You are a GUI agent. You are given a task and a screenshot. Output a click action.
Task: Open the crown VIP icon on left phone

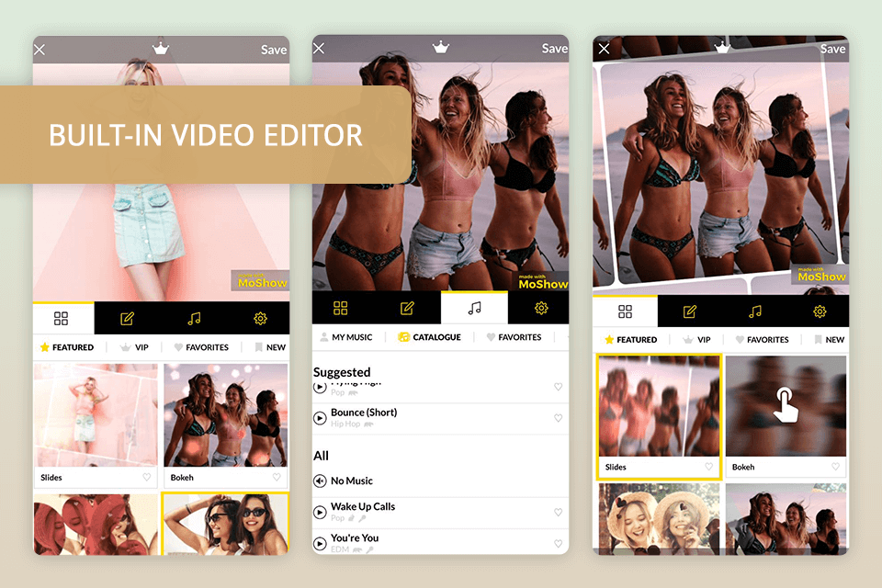click(x=161, y=49)
